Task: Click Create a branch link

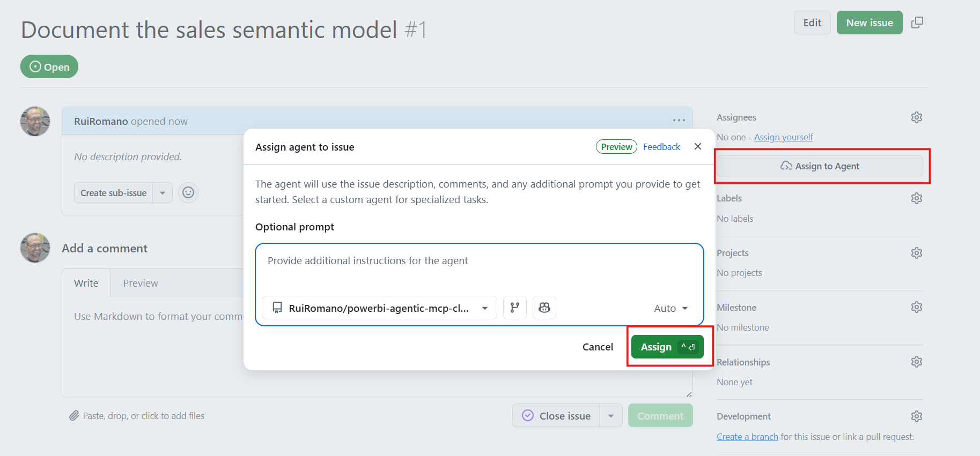Action: pyautogui.click(x=747, y=437)
